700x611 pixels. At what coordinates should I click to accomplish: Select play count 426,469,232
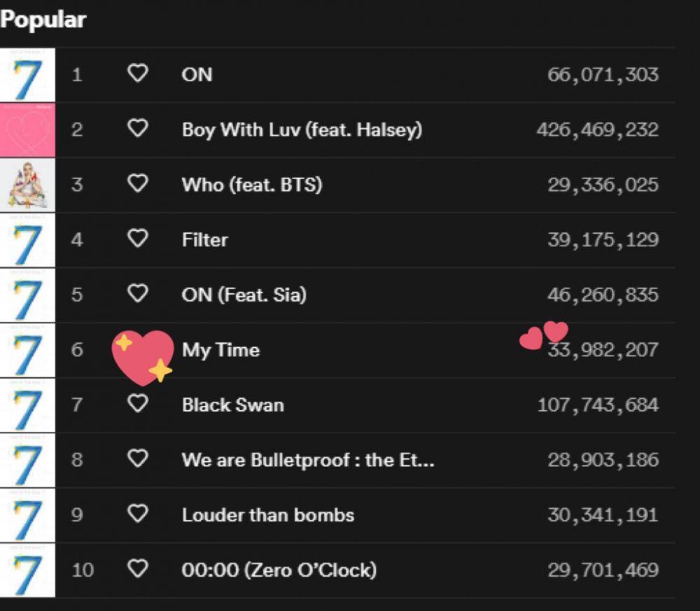pos(597,130)
